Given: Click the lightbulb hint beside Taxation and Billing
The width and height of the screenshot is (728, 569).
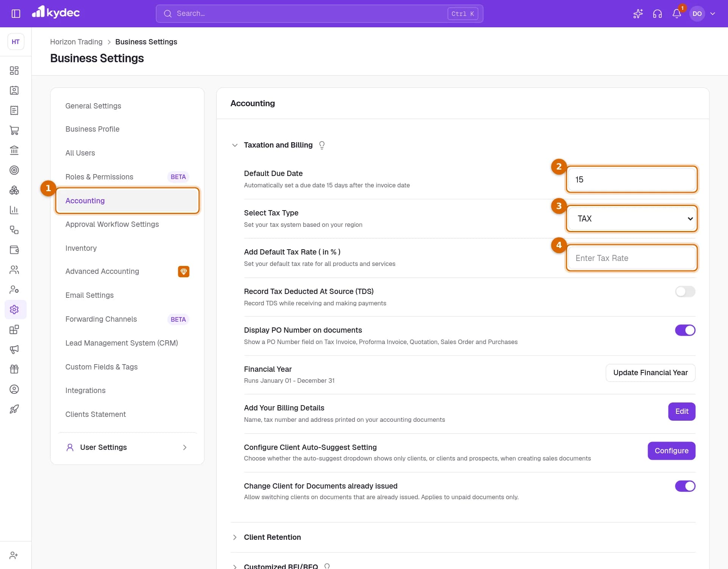Looking at the screenshot, I should [x=322, y=145].
